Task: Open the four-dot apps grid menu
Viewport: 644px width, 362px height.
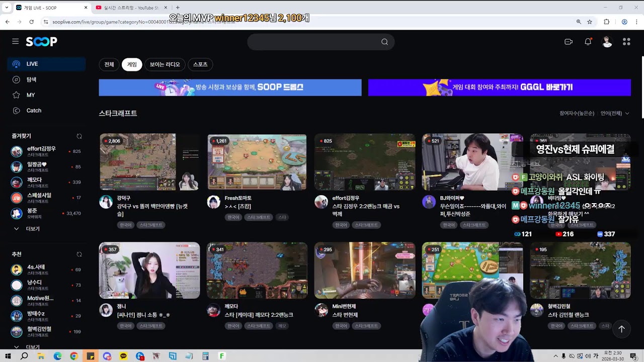Action: coord(626,42)
